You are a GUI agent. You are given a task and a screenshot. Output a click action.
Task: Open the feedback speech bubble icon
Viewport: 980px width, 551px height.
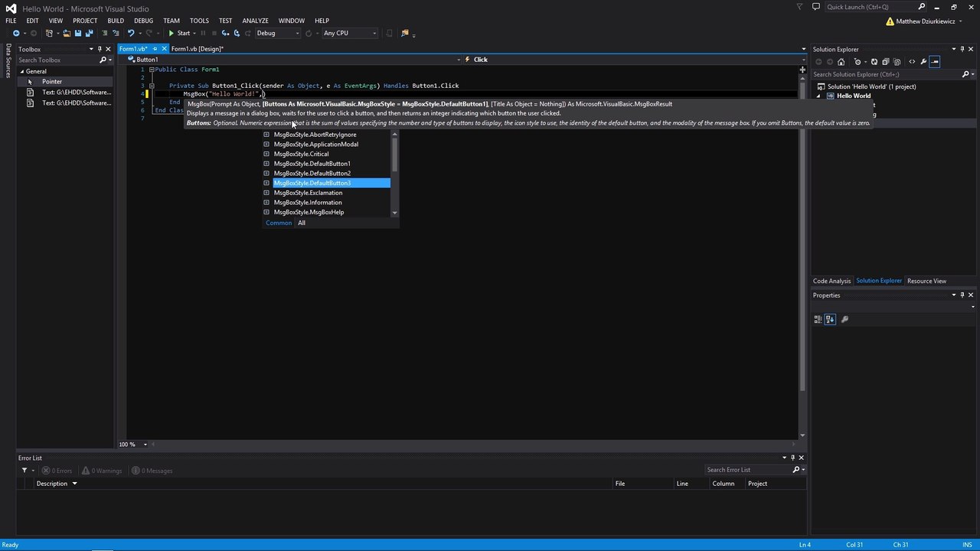(x=815, y=7)
